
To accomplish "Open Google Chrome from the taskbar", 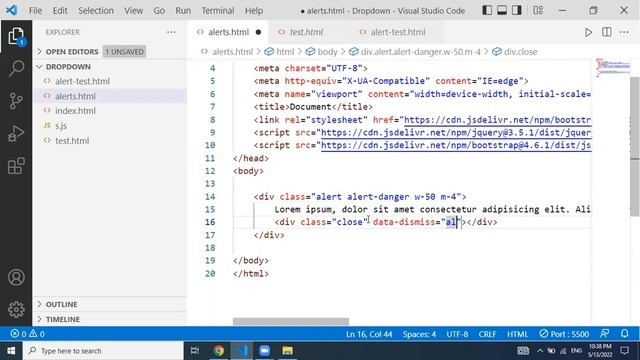I will (218, 351).
